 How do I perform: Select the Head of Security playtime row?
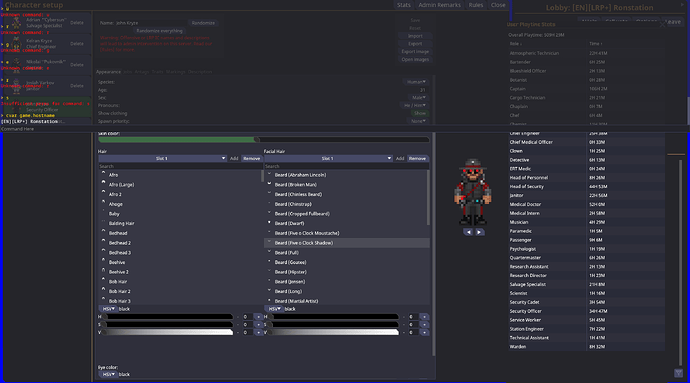coord(586,186)
